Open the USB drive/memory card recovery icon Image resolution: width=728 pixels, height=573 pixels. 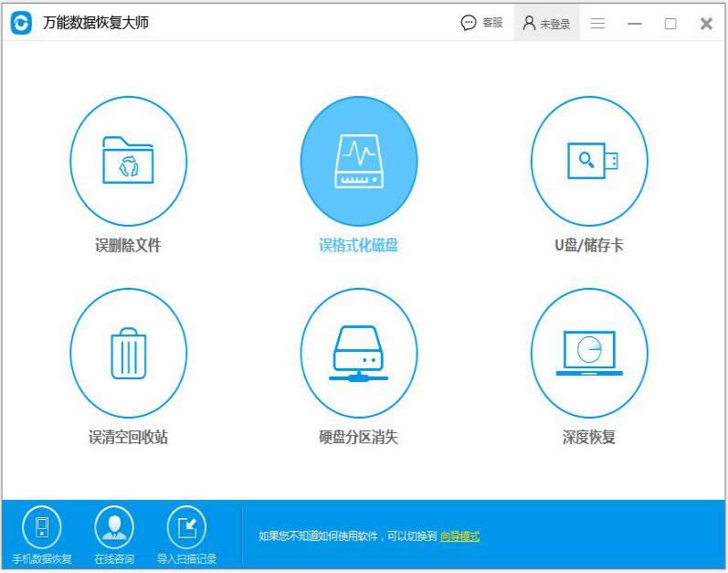(589, 161)
